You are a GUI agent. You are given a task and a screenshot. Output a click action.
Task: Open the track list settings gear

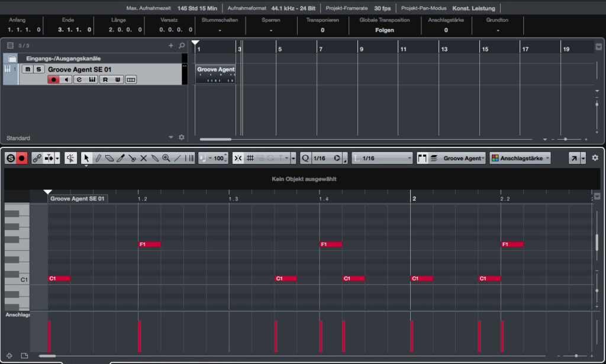pyautogui.click(x=181, y=137)
